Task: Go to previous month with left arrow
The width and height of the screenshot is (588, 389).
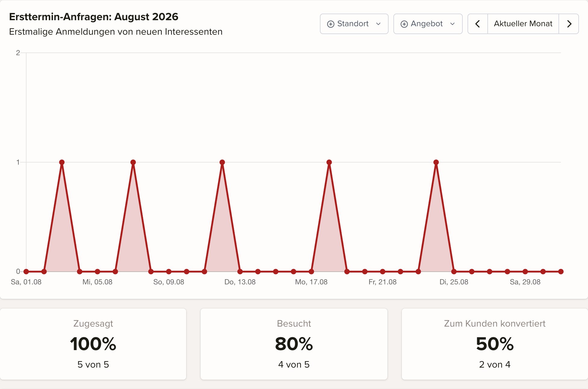Action: [x=478, y=24]
